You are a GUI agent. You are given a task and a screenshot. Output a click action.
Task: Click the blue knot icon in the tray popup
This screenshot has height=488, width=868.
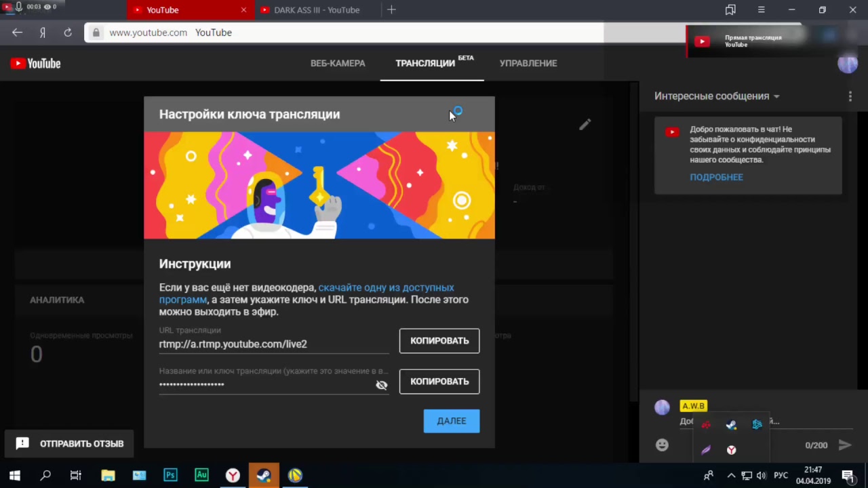coord(757,424)
